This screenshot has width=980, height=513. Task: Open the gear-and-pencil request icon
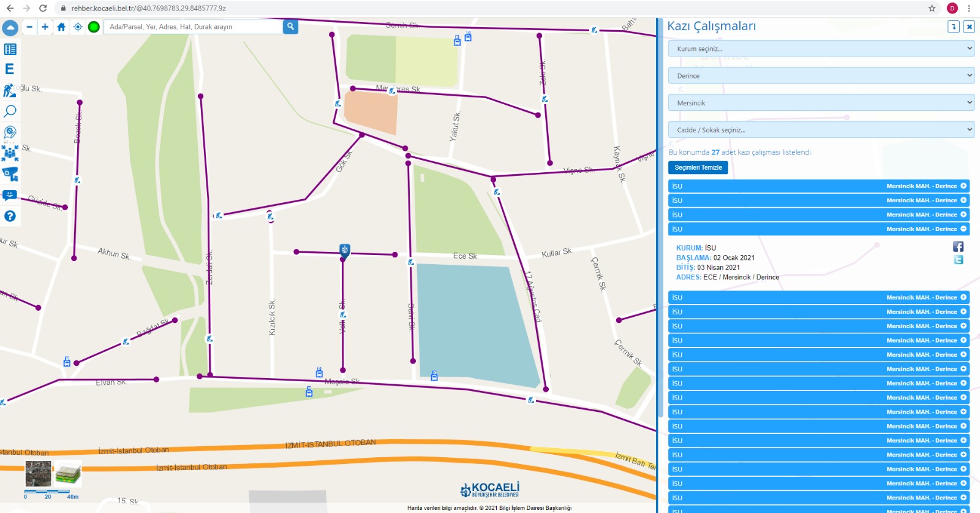pyautogui.click(x=10, y=132)
